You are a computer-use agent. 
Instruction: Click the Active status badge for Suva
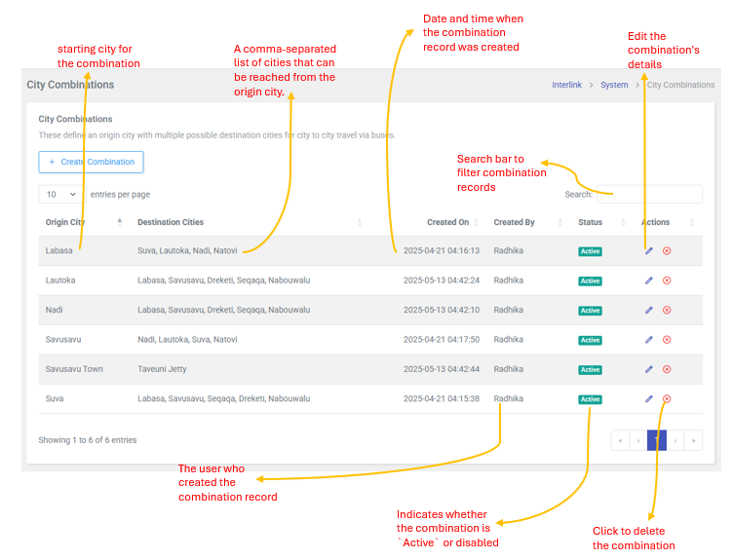[590, 399]
